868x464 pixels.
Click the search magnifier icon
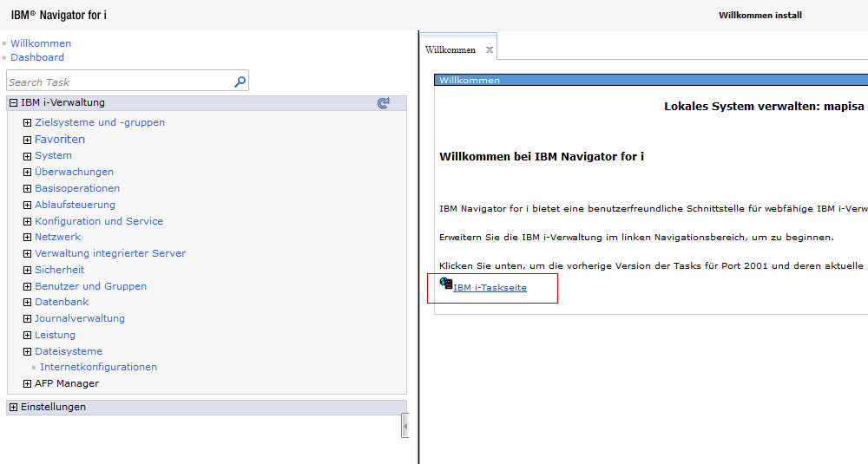(x=240, y=82)
